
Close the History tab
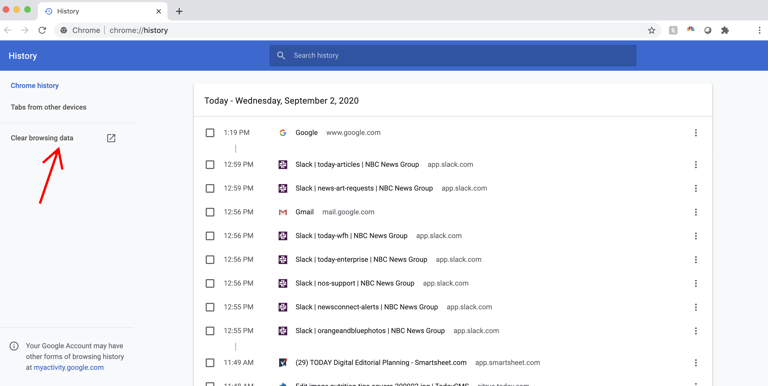point(159,11)
